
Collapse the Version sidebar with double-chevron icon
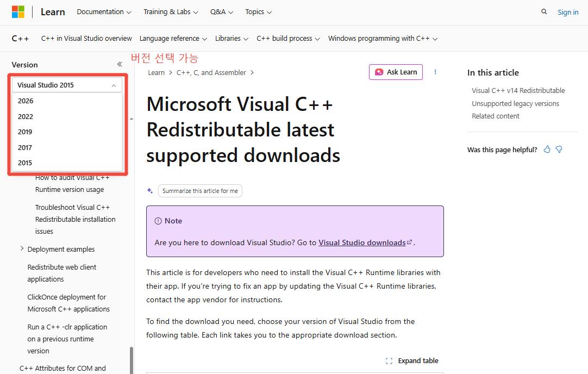tap(120, 64)
